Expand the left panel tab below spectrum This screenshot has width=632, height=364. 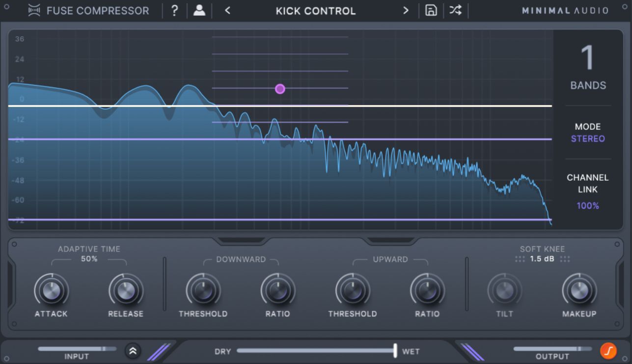click(x=241, y=240)
